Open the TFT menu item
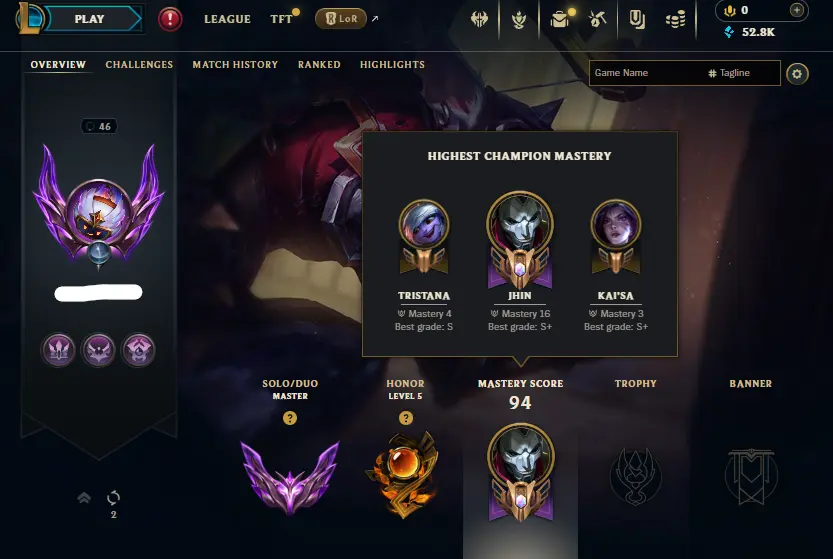The image size is (833, 559). click(x=281, y=19)
